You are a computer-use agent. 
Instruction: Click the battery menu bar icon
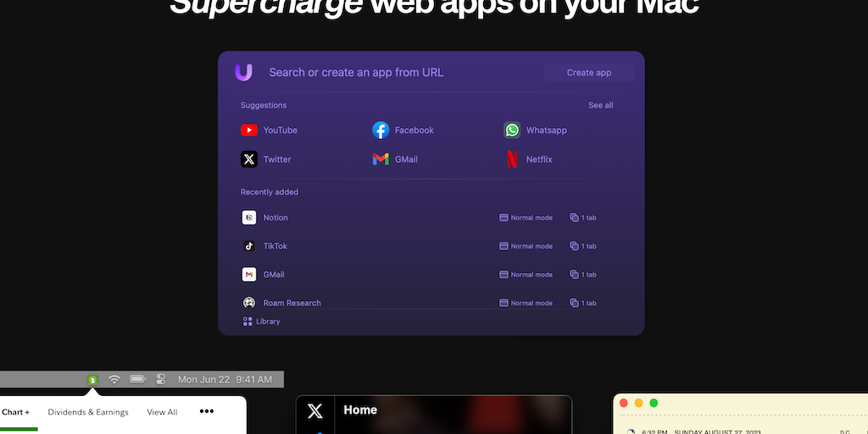click(137, 380)
